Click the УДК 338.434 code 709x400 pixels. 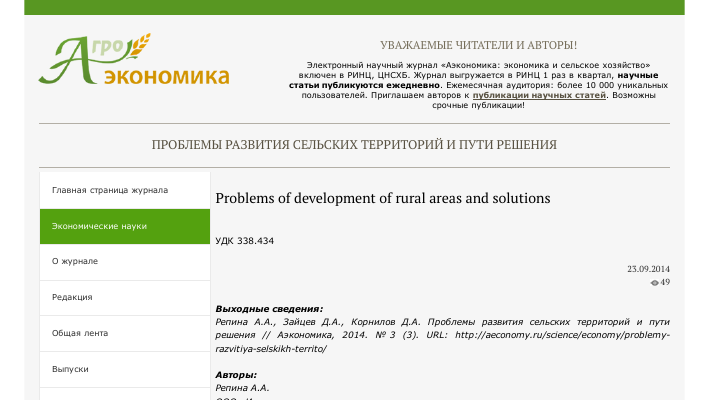click(244, 241)
